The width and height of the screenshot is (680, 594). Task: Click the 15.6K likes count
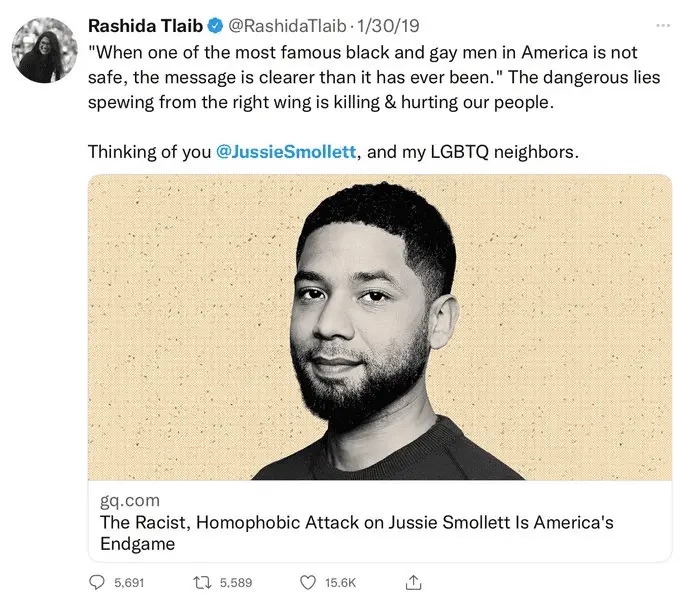click(342, 582)
